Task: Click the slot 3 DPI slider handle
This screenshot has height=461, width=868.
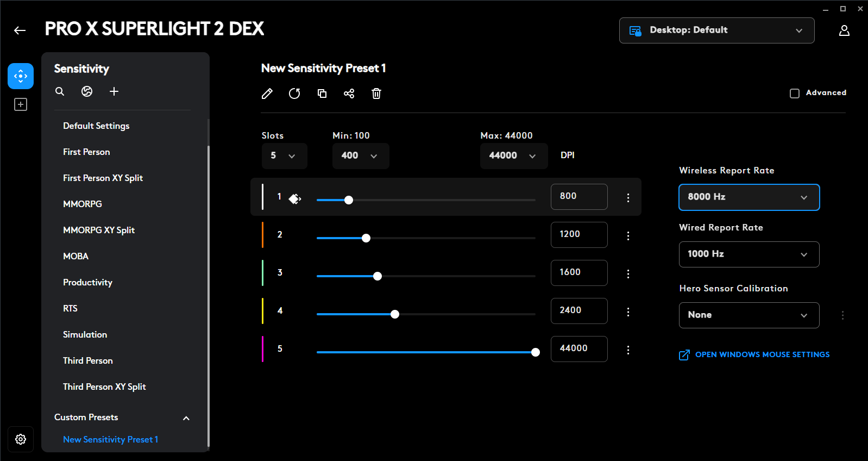Action: (378, 276)
